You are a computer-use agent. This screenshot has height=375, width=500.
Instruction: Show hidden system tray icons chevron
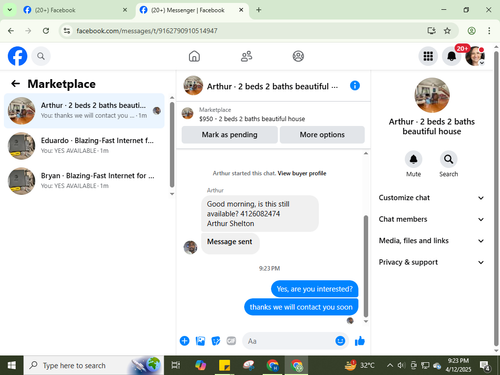click(x=390, y=365)
